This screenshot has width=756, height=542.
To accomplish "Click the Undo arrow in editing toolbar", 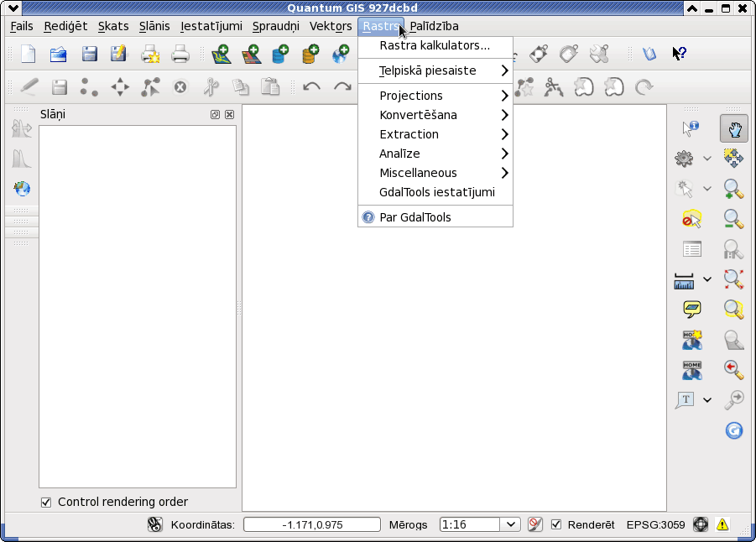I will (311, 87).
